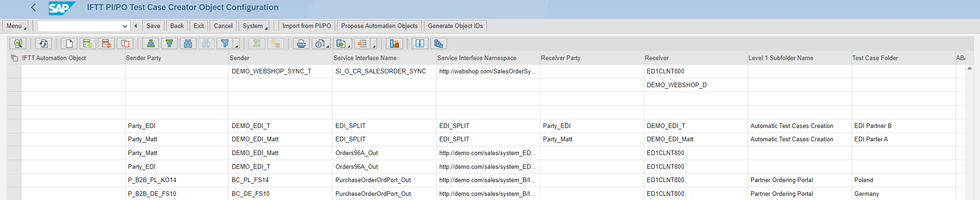Insert a new row with Insert Row icon
This screenshot has height=200, width=980.
[x=87, y=44]
